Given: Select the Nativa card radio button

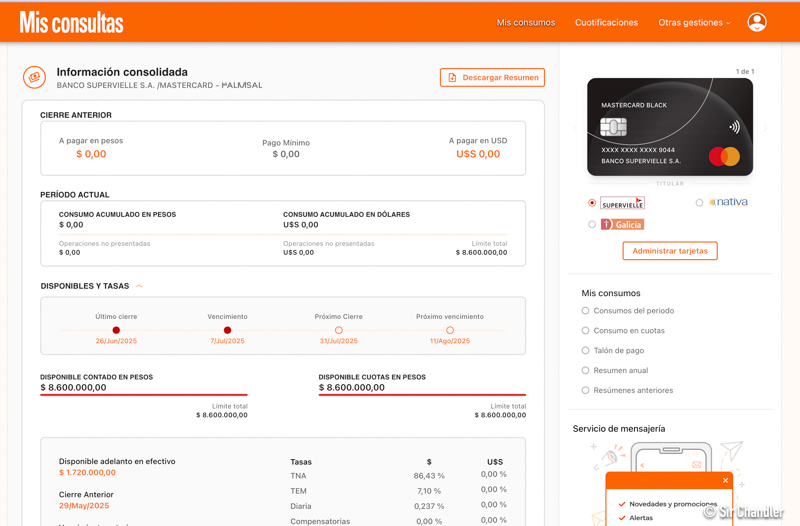Looking at the screenshot, I should click(699, 203).
